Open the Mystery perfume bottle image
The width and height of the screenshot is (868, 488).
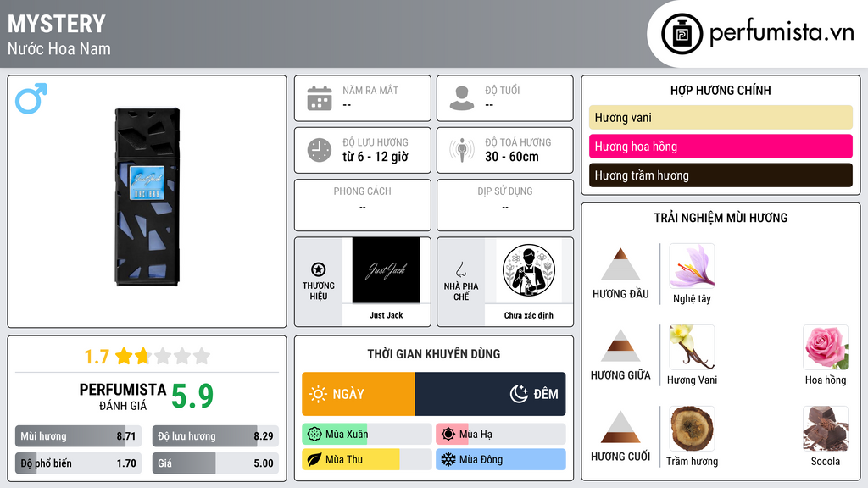[147, 197]
